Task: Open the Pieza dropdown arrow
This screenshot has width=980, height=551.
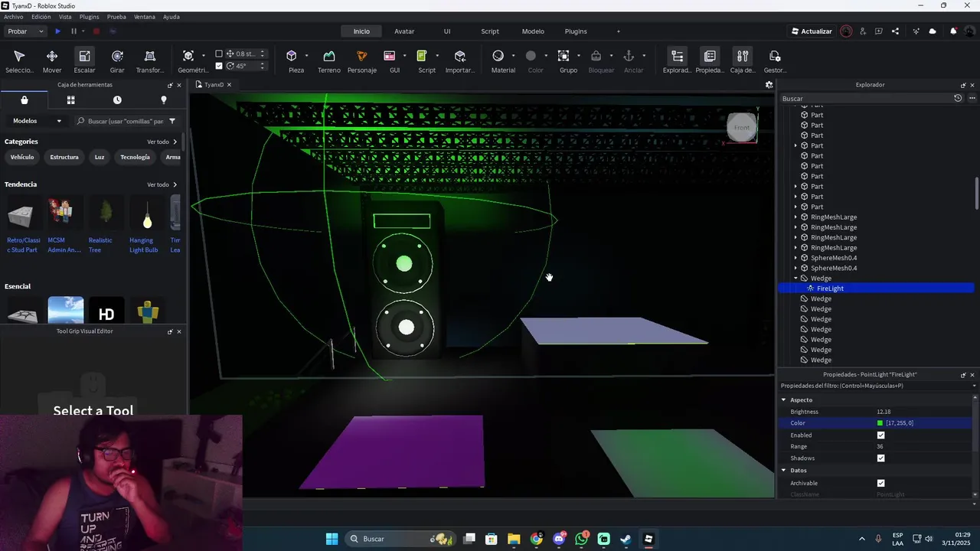Action: click(306, 56)
